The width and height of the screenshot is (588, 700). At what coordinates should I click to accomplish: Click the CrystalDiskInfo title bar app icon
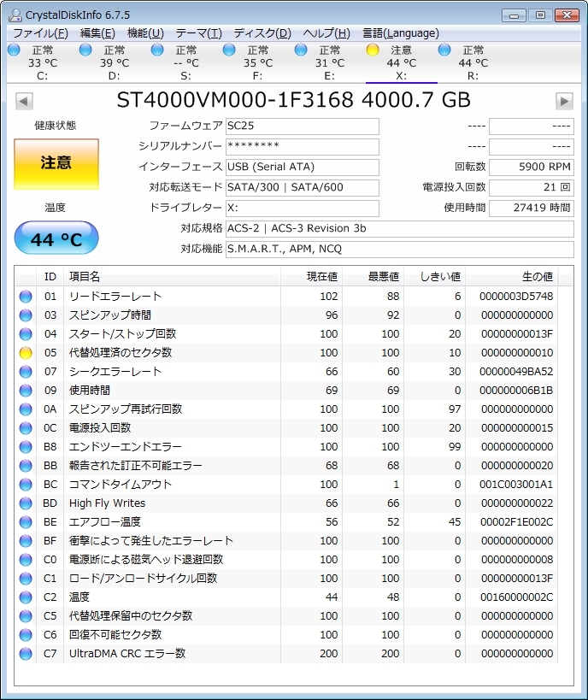pos(15,15)
